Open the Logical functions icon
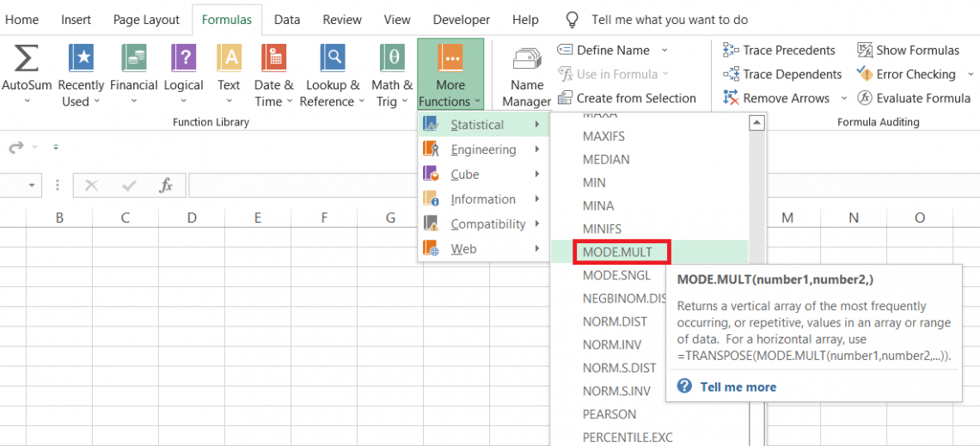 pyautogui.click(x=183, y=59)
